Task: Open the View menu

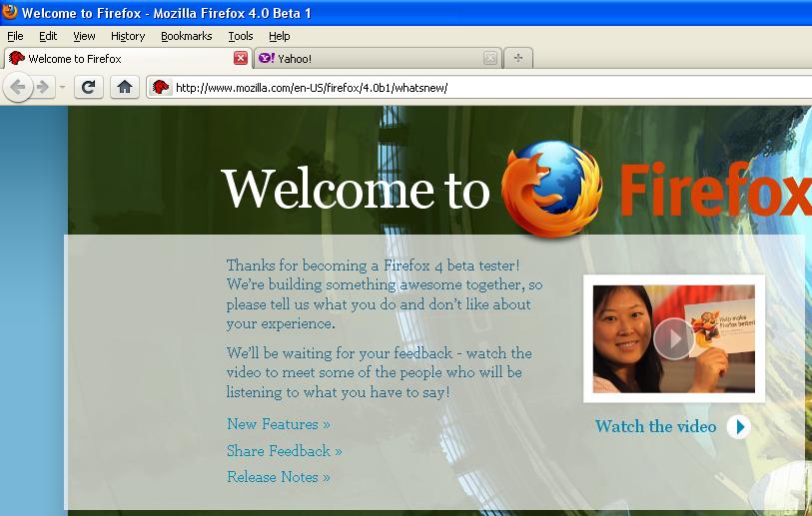Action: tap(84, 36)
